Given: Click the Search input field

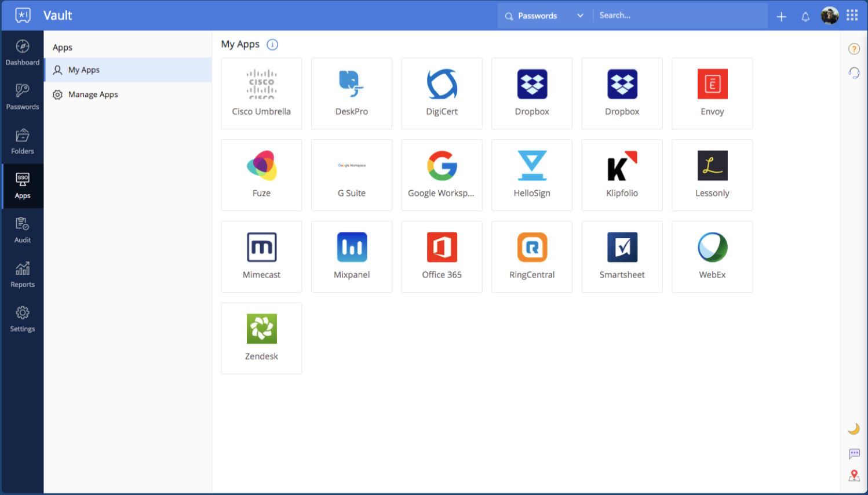Looking at the screenshot, I should 680,16.
